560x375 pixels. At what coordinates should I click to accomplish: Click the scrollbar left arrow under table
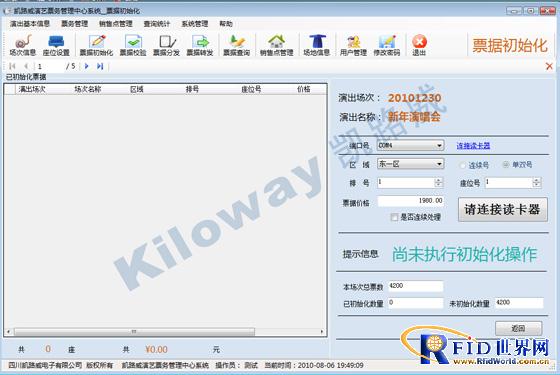tap(9, 332)
